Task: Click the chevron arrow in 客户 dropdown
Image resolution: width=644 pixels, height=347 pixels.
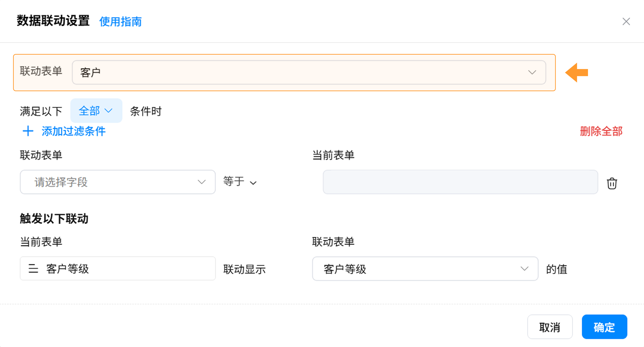Action: click(x=532, y=72)
